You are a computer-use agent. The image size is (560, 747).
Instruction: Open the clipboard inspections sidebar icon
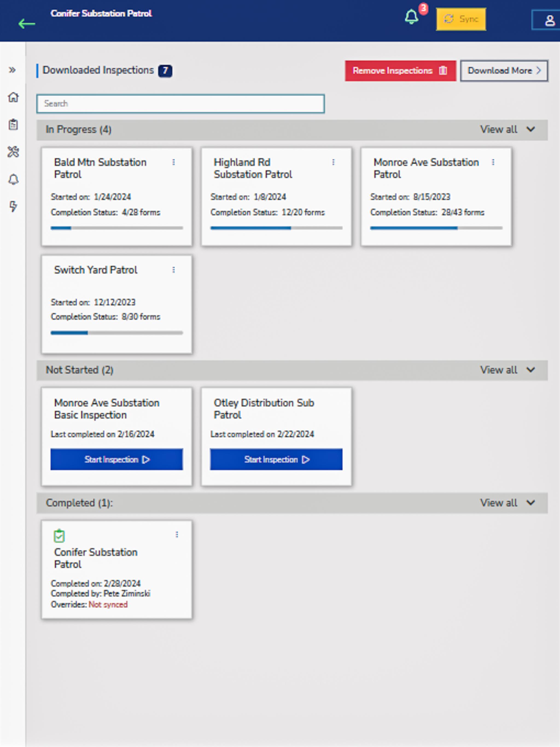point(13,125)
